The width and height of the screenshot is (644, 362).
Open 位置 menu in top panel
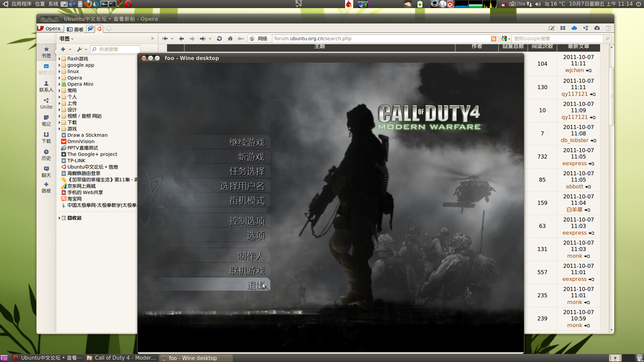pos(40,4)
